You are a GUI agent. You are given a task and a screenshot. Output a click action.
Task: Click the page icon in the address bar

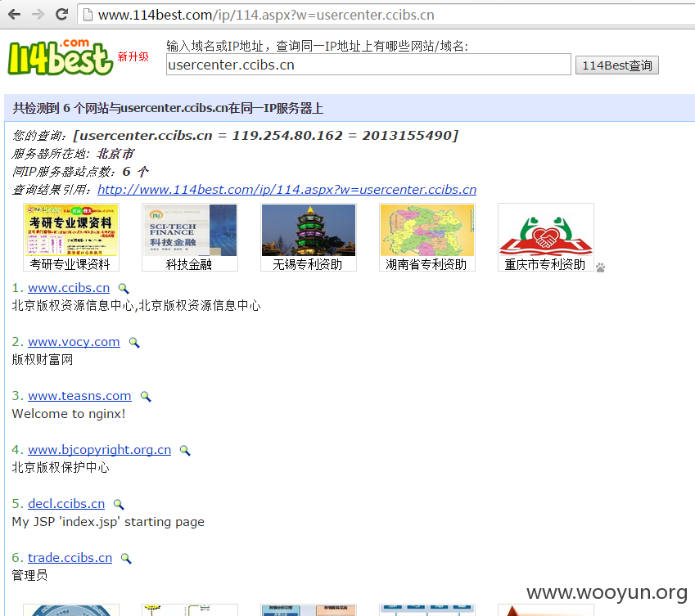coord(88,15)
